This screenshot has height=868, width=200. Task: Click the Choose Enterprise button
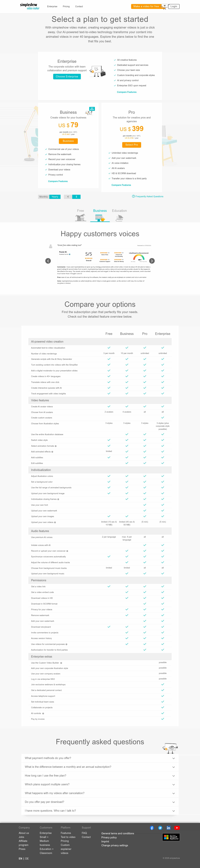pyautogui.click(x=67, y=77)
